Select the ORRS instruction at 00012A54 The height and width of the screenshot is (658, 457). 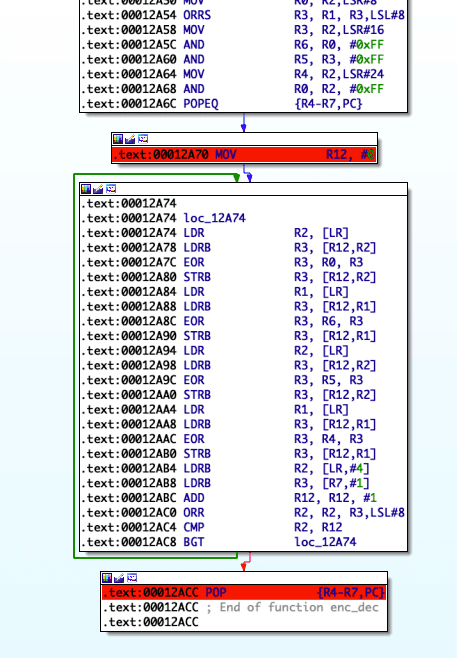pos(243,15)
